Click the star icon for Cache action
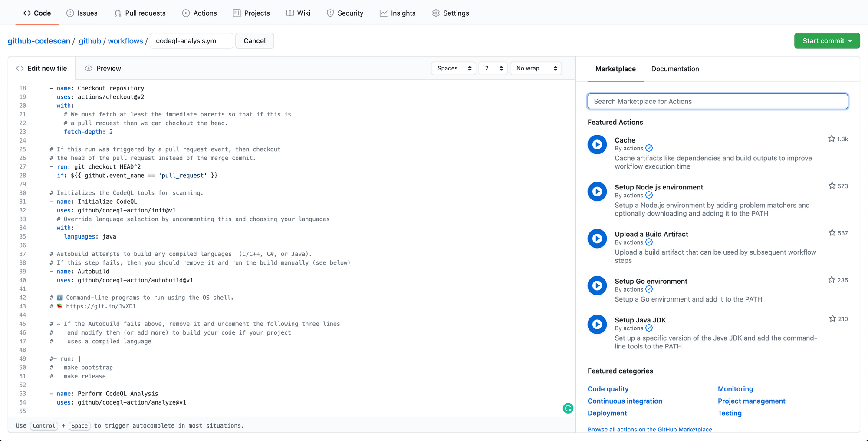This screenshot has width=868, height=441. (x=832, y=139)
